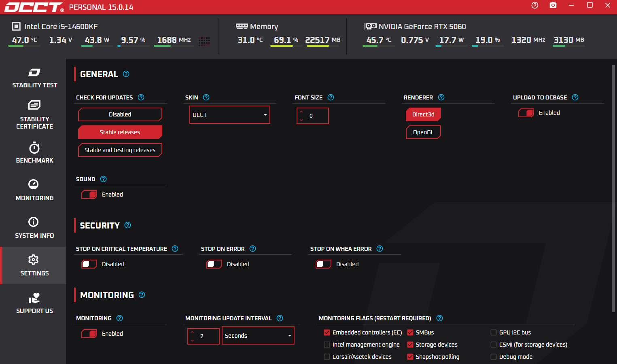Open the Stability Certificate tab
Screen dimensions: 617x364
[x=34, y=115]
